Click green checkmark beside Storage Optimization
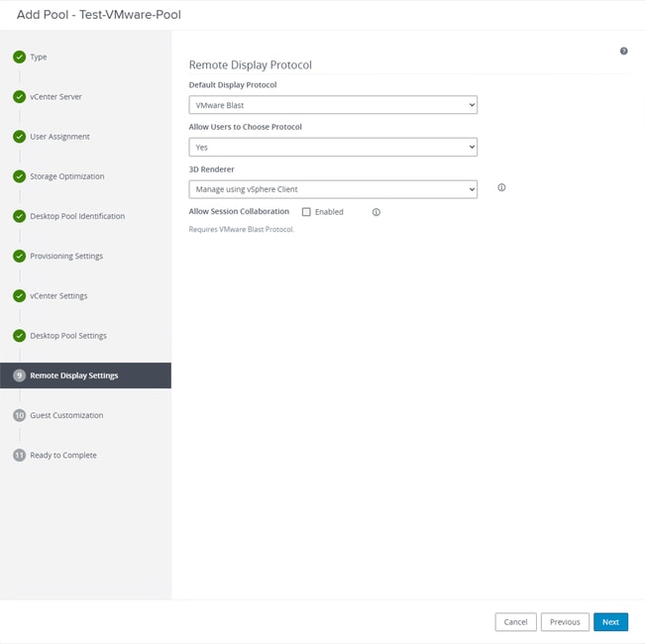 pos(20,176)
